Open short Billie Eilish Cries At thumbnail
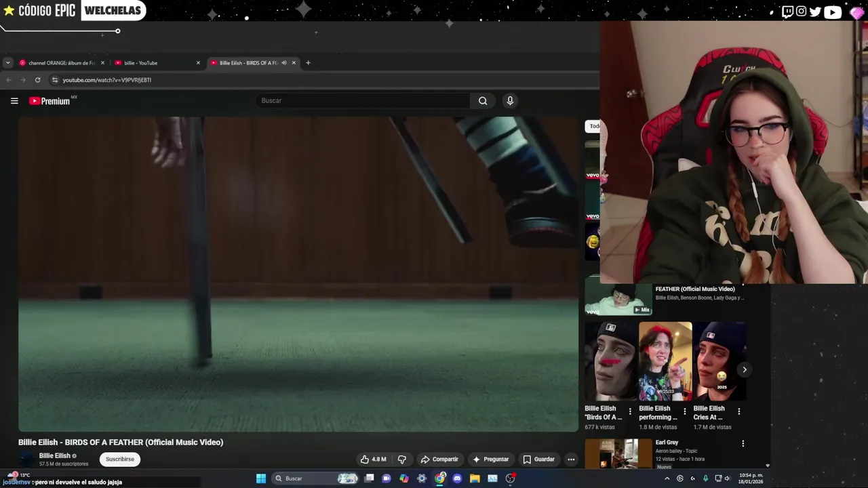868x488 pixels. click(719, 361)
